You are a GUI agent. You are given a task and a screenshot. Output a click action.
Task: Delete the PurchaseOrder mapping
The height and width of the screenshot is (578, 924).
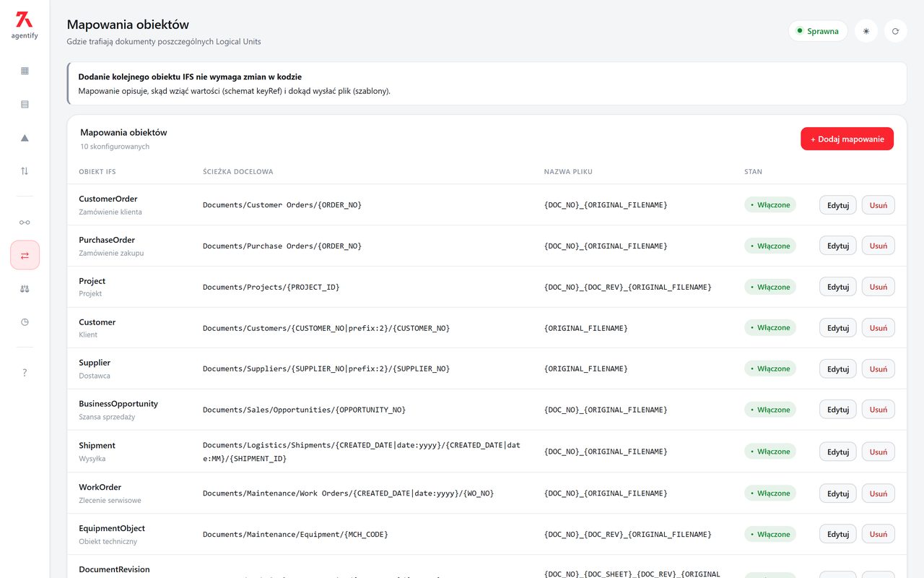[878, 246]
